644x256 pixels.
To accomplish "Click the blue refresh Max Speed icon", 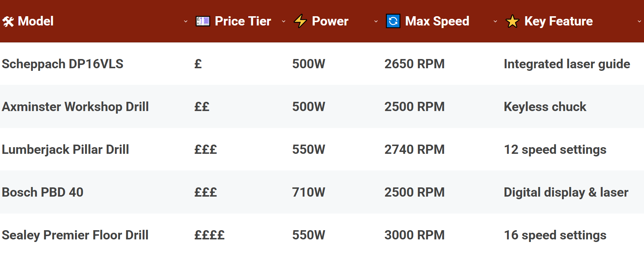I will (393, 21).
